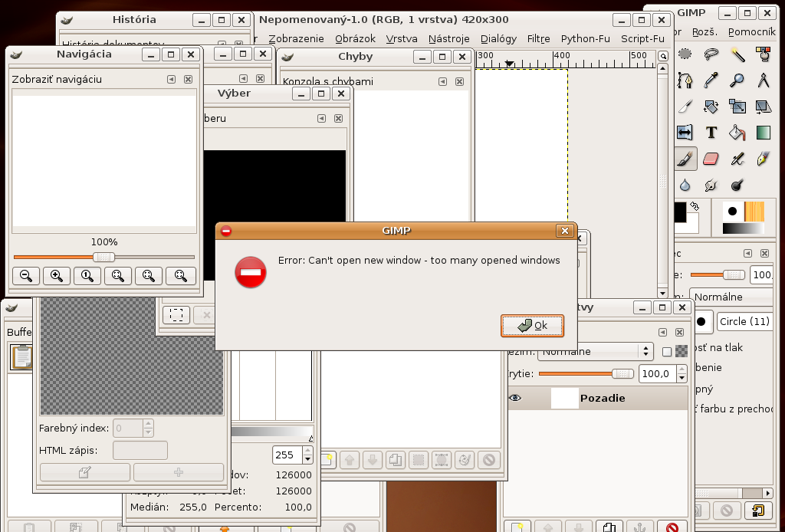Select the Ink pen tool
Image resolution: width=785 pixels, height=532 pixels.
point(763,159)
